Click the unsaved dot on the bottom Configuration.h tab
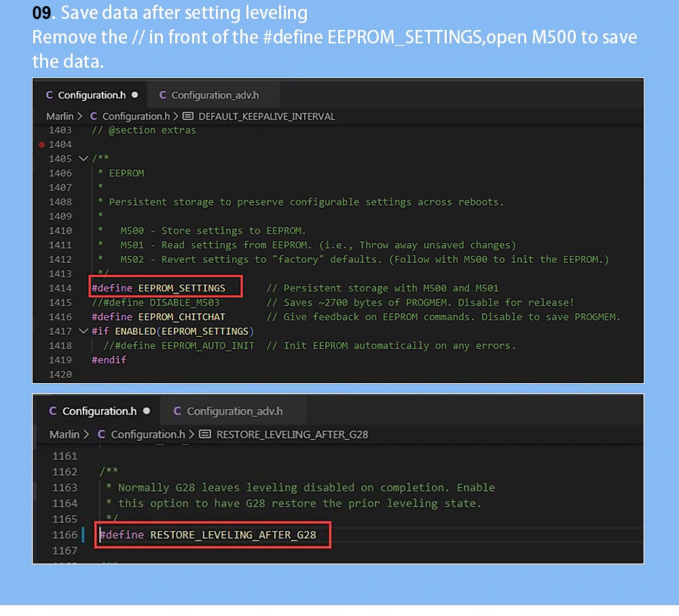This screenshot has height=616, width=679. pyautogui.click(x=147, y=411)
